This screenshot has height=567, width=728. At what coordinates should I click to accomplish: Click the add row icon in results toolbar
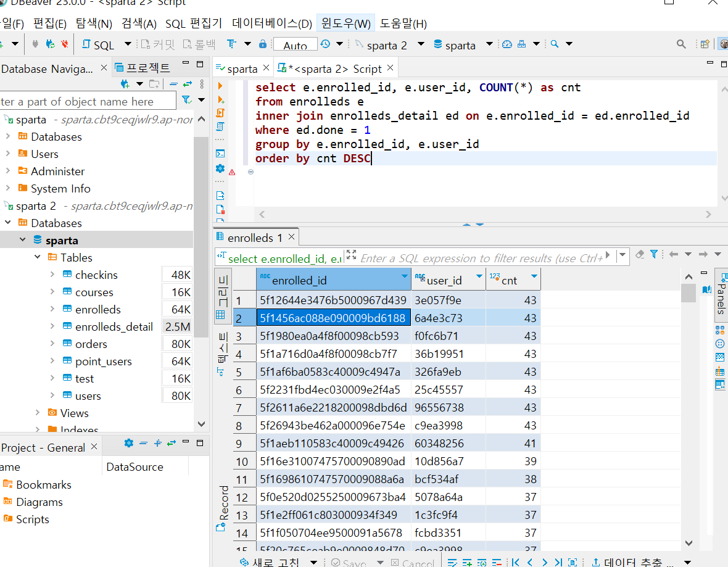tap(467, 562)
